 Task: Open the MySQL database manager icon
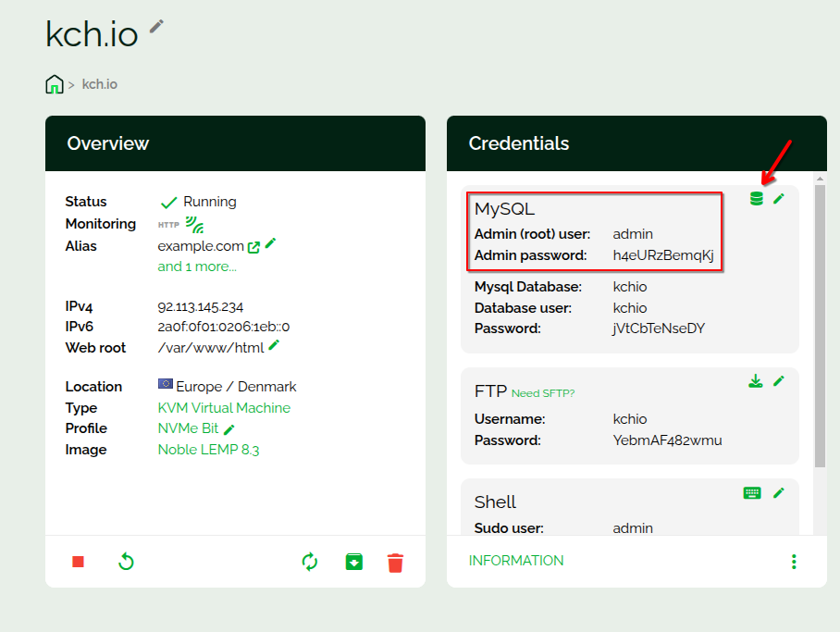(x=756, y=199)
